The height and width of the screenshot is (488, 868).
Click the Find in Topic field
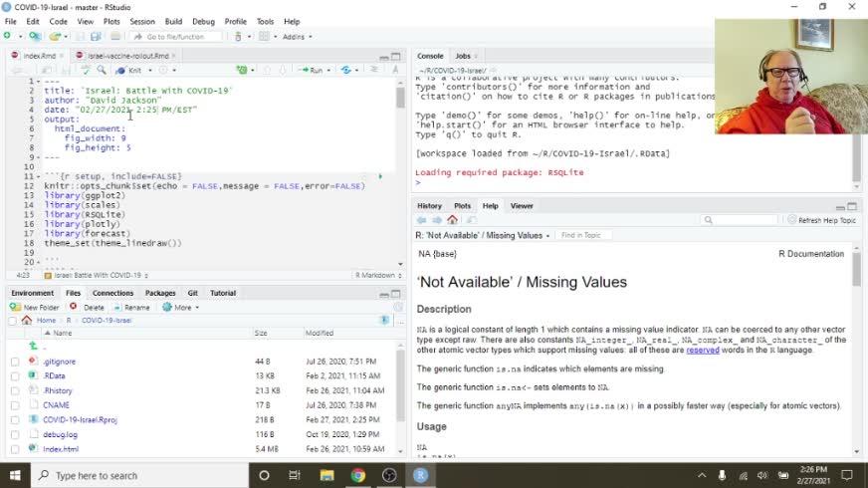coord(582,235)
